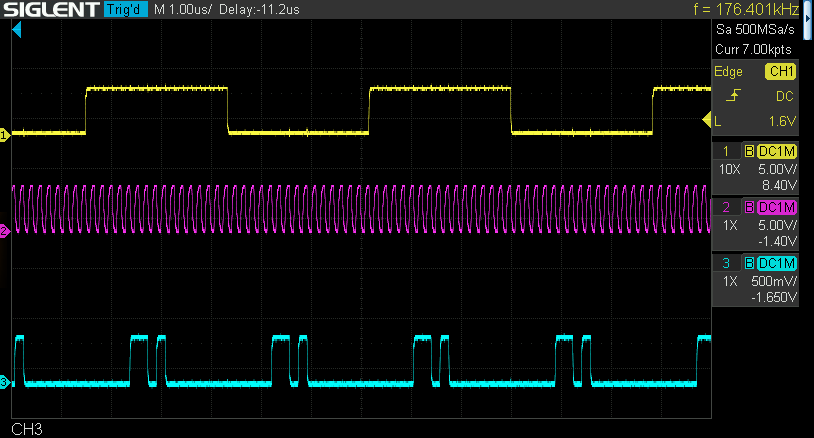
Task: Select the channel 3 number label
Action: click(726, 263)
